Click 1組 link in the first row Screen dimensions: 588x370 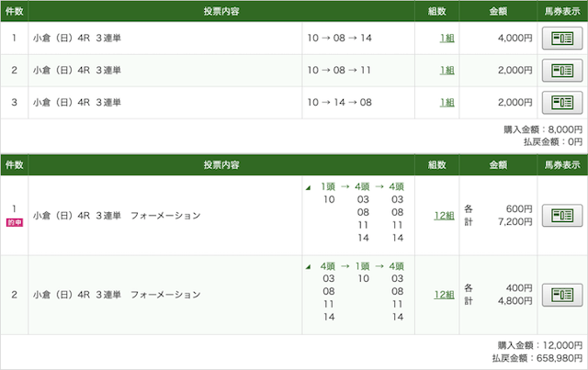pyautogui.click(x=447, y=39)
